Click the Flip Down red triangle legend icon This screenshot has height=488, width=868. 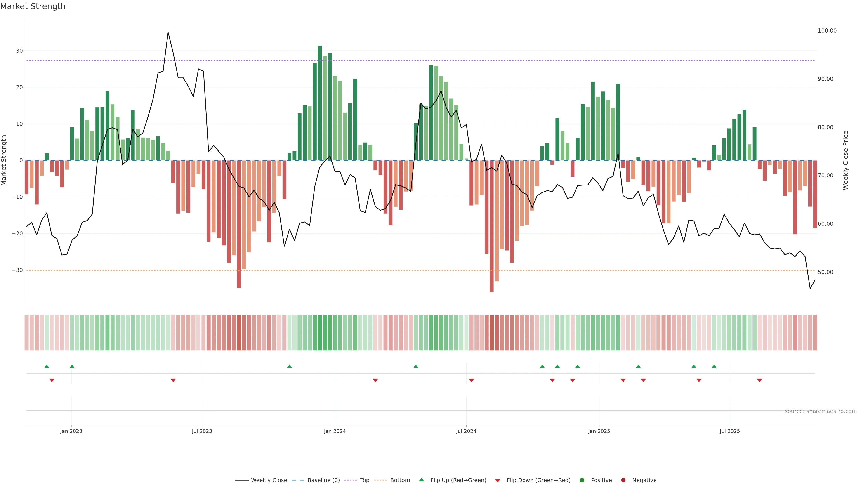pos(498,481)
